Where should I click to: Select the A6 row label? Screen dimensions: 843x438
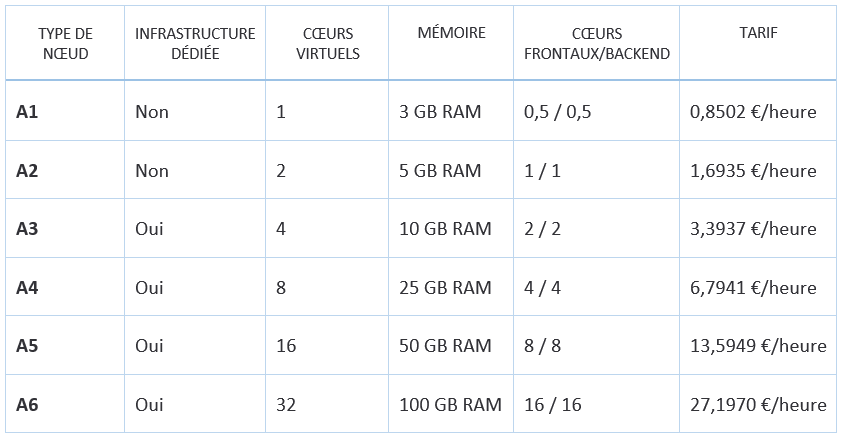pyautogui.click(x=65, y=404)
